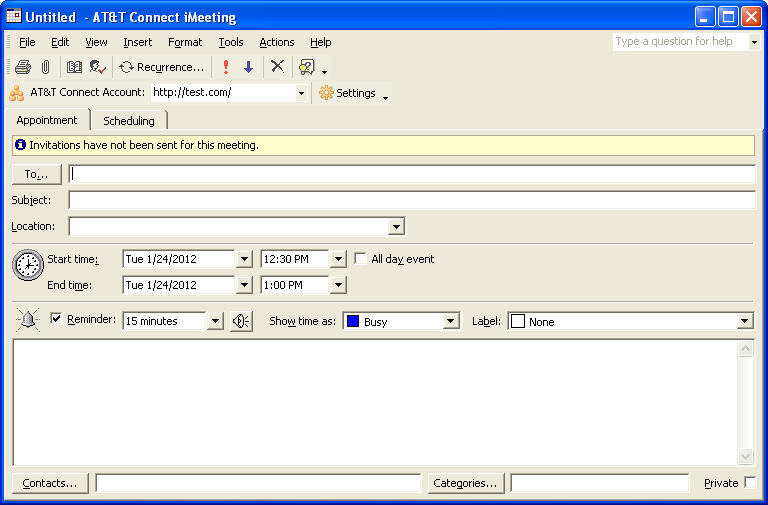Open the Format menu
Image resolution: width=768 pixels, height=505 pixels.
185,42
